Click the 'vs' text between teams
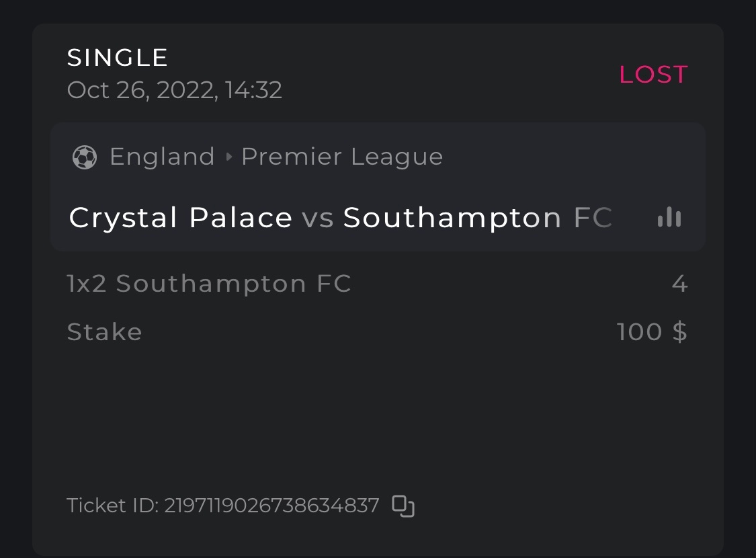This screenshot has height=558, width=756. (317, 218)
